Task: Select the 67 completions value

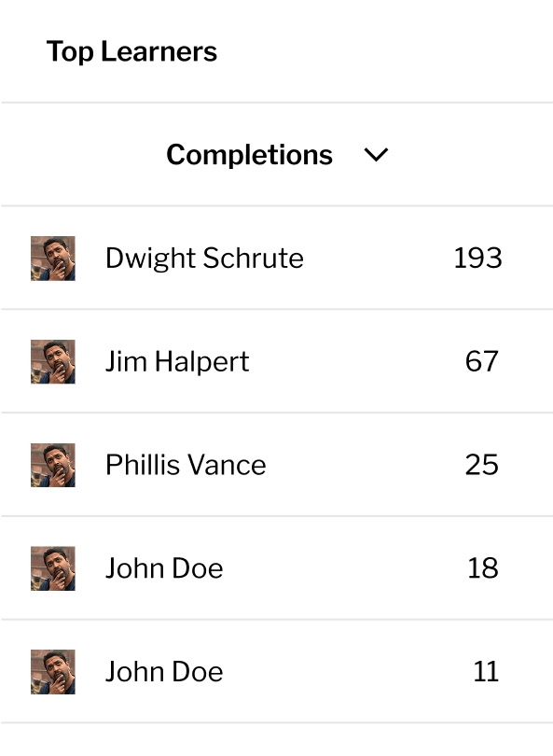Action: pyautogui.click(x=482, y=361)
